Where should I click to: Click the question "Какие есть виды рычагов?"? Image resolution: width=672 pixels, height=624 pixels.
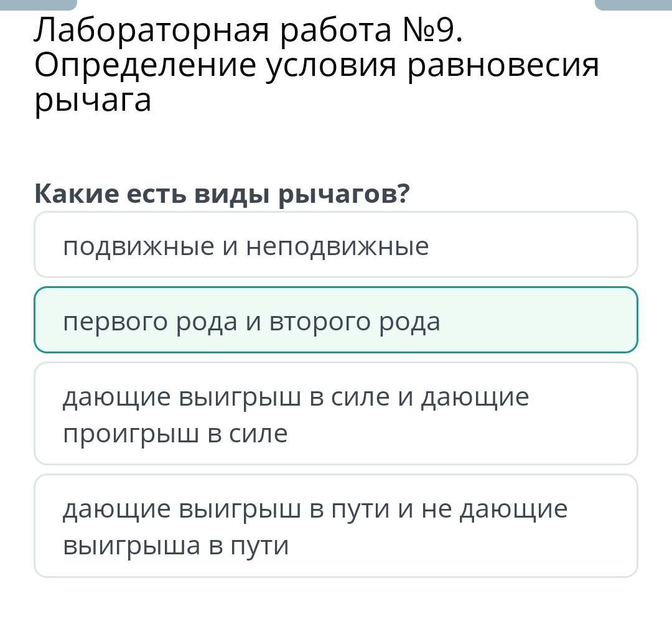pyautogui.click(x=222, y=194)
